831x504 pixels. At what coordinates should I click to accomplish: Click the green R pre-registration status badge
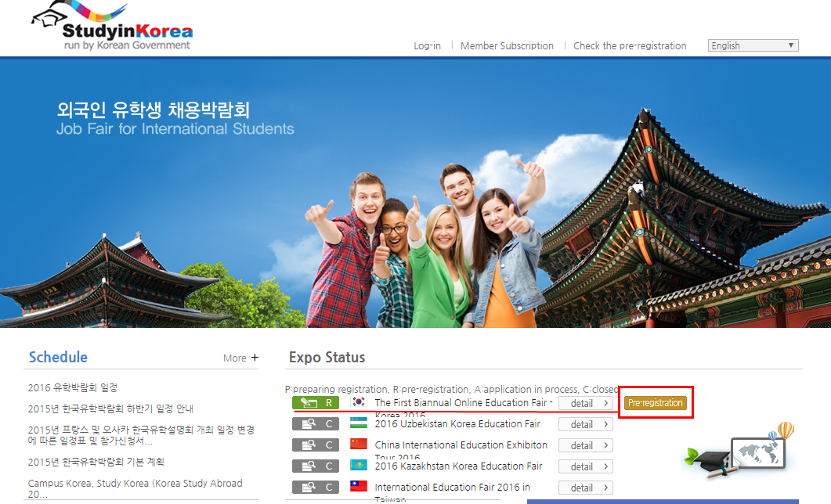pyautogui.click(x=316, y=403)
